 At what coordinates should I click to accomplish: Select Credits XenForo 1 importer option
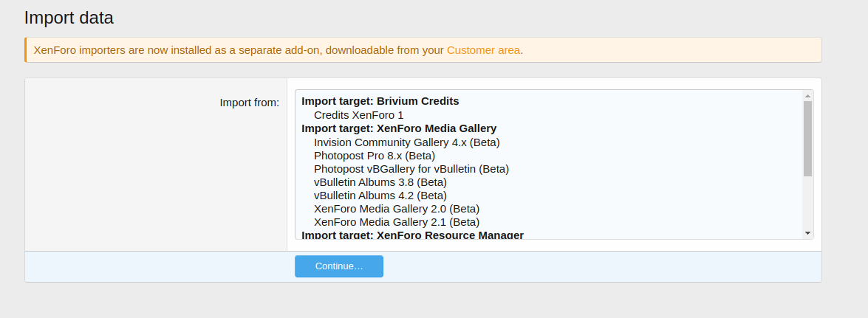point(358,115)
